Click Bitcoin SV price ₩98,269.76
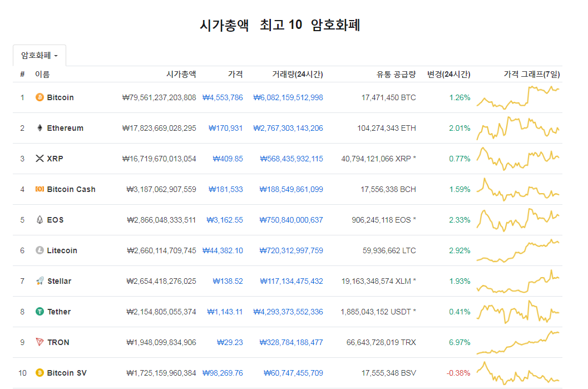The image size is (588, 389). click(x=223, y=373)
